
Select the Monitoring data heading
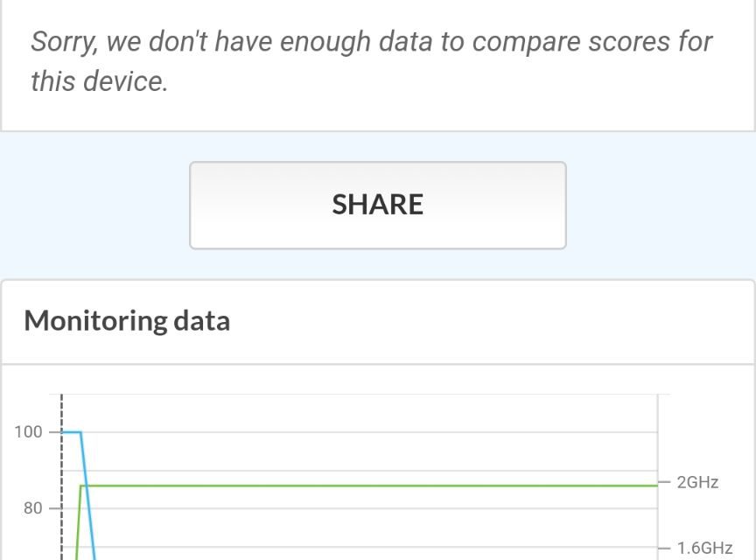tap(127, 320)
